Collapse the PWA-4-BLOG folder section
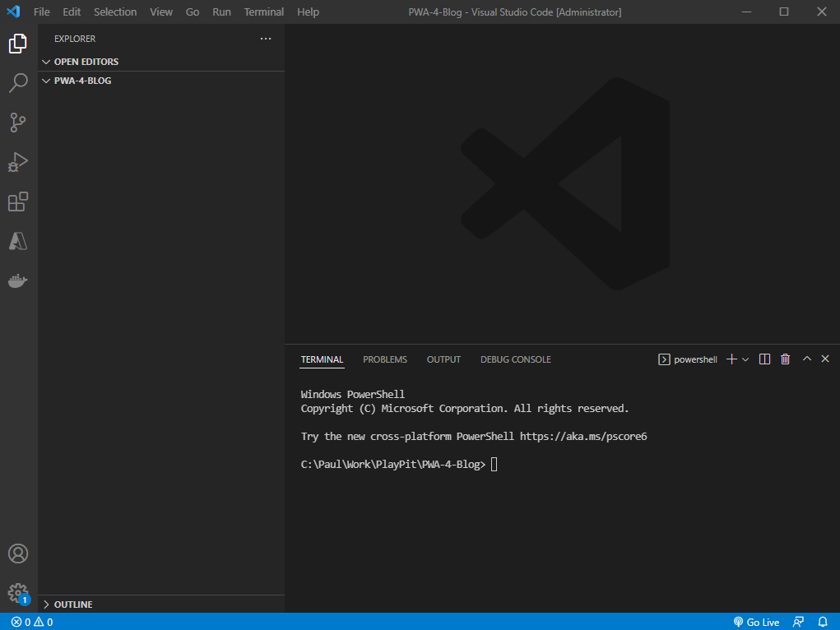 162,81
